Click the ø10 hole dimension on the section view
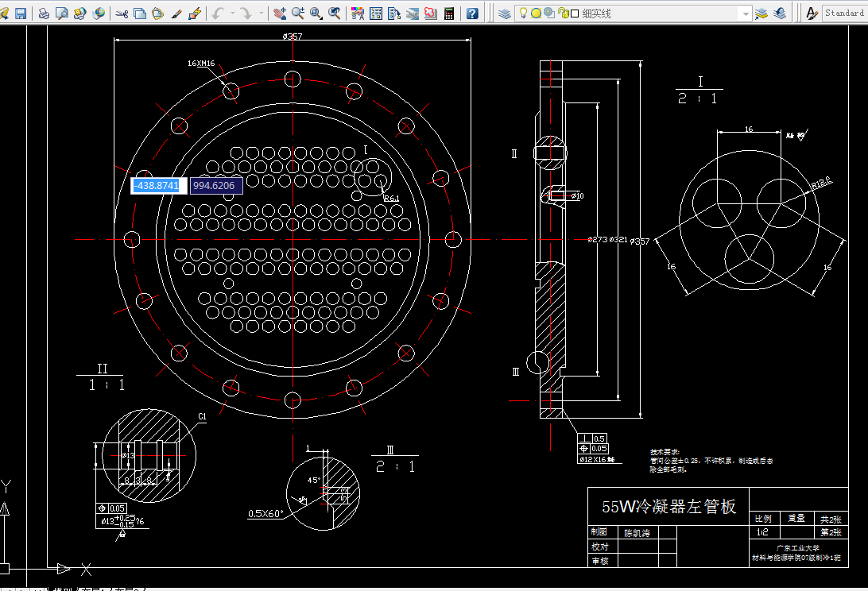The height and width of the screenshot is (591, 868). [x=577, y=196]
